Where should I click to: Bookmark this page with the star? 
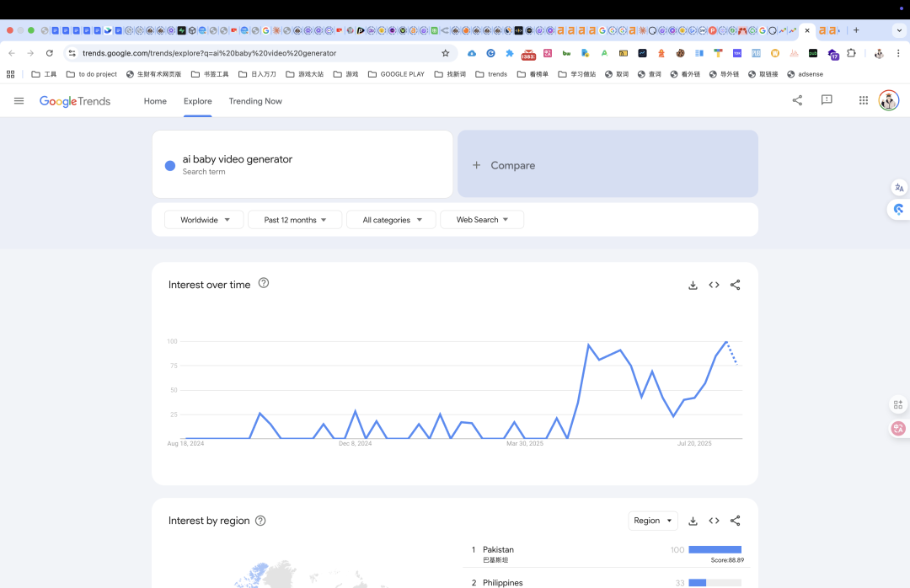pos(445,53)
